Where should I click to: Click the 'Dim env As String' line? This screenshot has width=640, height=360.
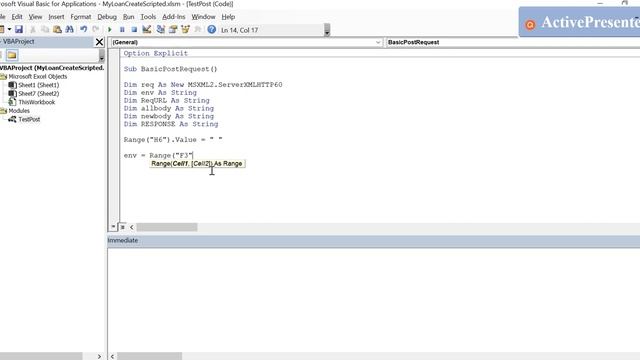point(160,93)
